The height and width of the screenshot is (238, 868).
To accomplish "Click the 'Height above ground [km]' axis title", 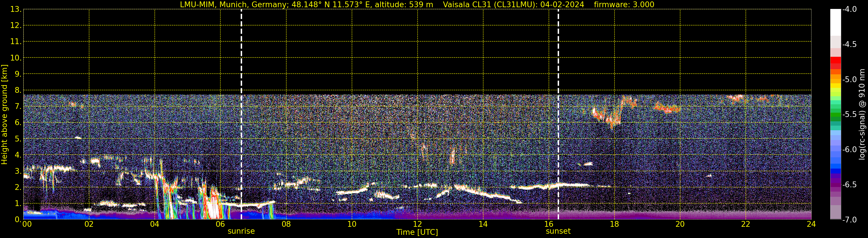I will pos(4,115).
